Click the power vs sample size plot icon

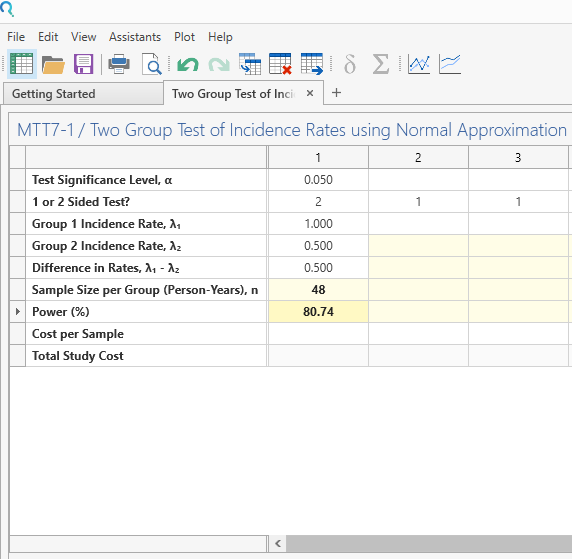pyautogui.click(x=419, y=64)
